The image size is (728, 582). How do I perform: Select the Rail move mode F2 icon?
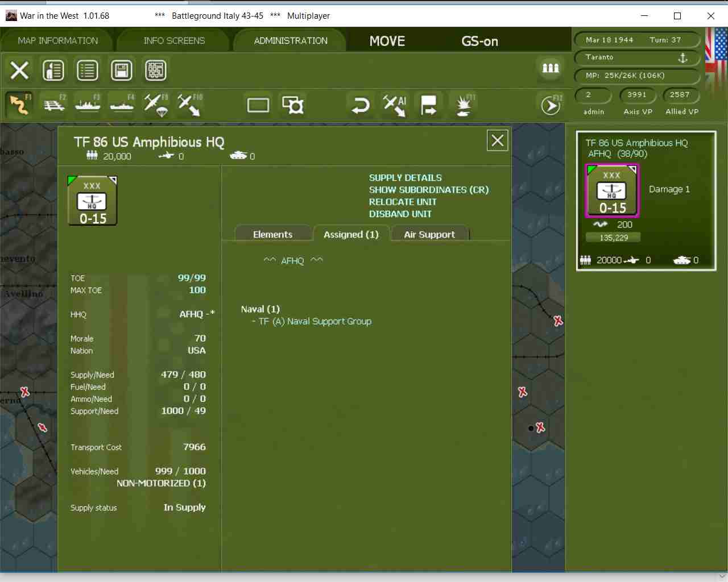54,105
